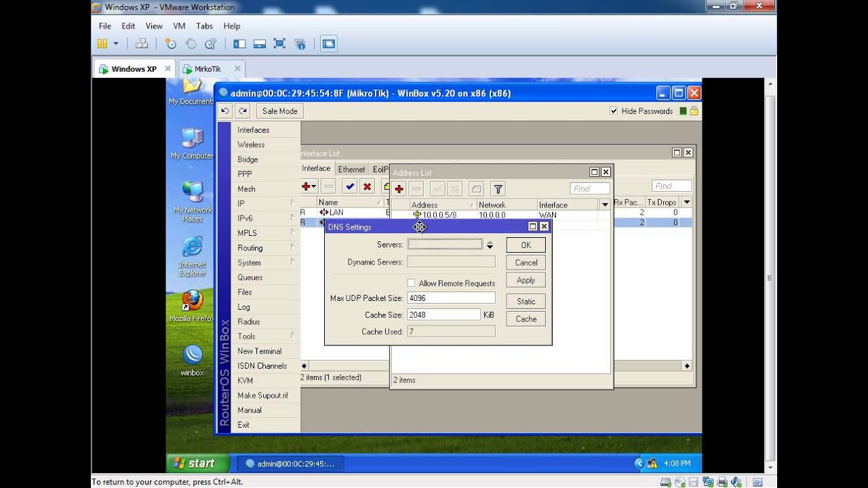This screenshot has width=868, height=488.
Task: Open the Mozilla Firefox desktop icon
Action: [192, 306]
